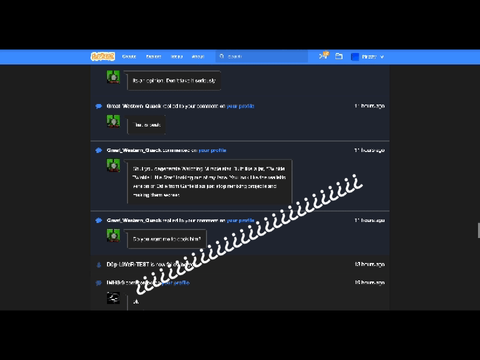Open the username in now-following message
Image resolution: width=480 pixels, height=360 pixels.
pyautogui.click(x=128, y=264)
